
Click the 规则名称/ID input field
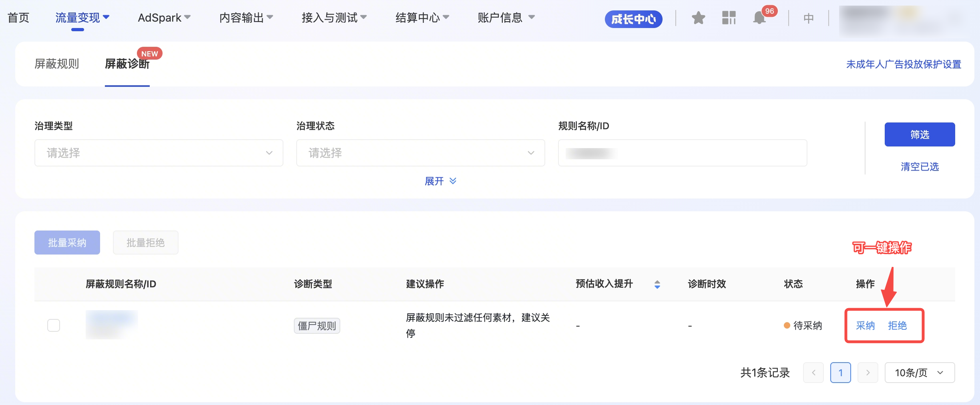[682, 153]
